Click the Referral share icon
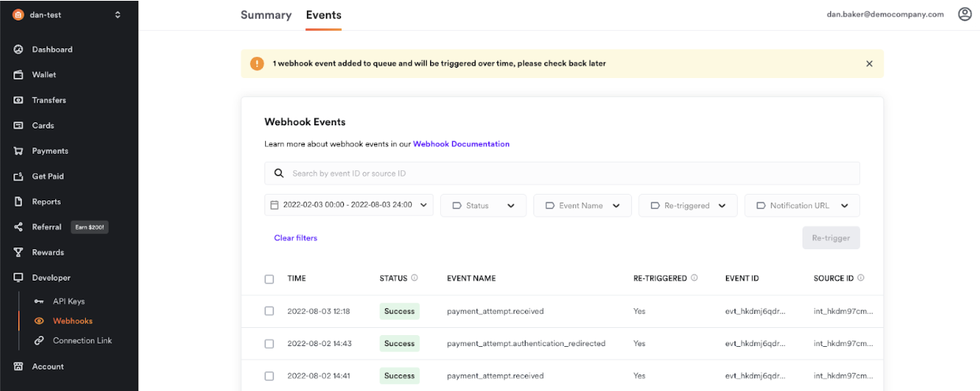This screenshot has height=391, width=980. pos(18,227)
